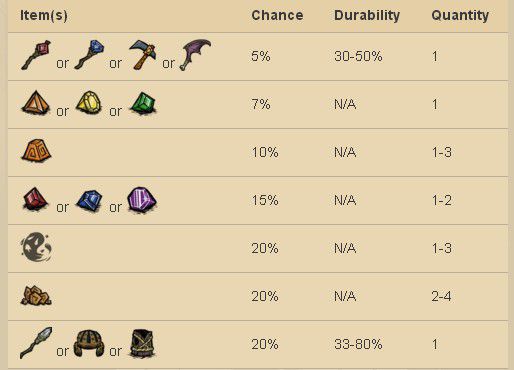The image size is (514, 370).
Task: Click the green gem icon
Action: click(143, 103)
